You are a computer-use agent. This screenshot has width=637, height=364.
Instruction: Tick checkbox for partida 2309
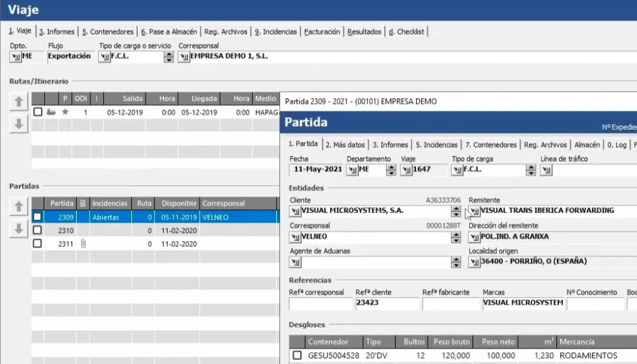coord(38,217)
